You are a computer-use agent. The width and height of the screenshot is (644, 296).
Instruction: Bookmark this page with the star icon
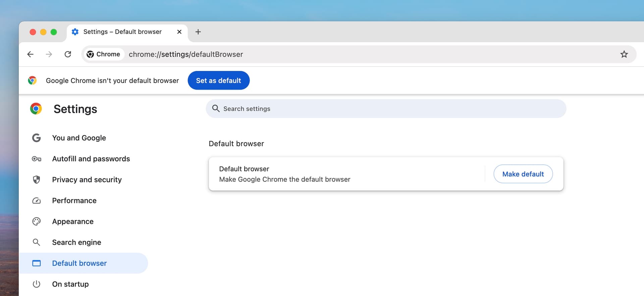click(x=624, y=54)
